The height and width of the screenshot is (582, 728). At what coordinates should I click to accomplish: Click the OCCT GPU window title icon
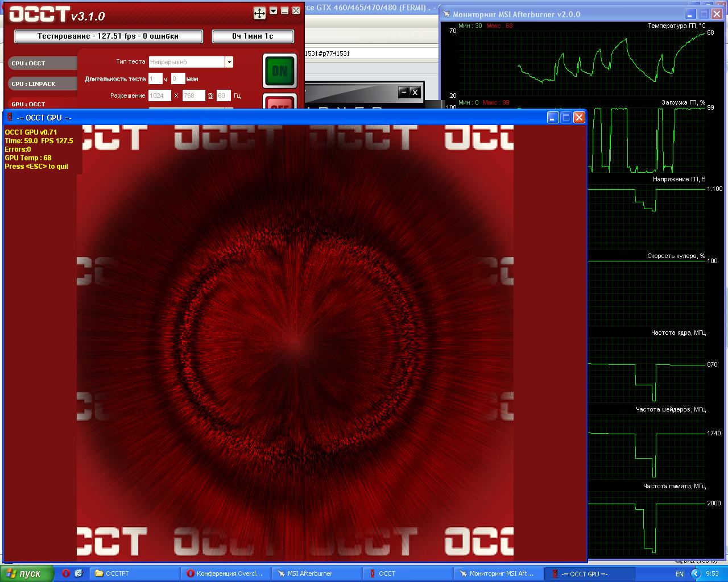click(x=9, y=117)
